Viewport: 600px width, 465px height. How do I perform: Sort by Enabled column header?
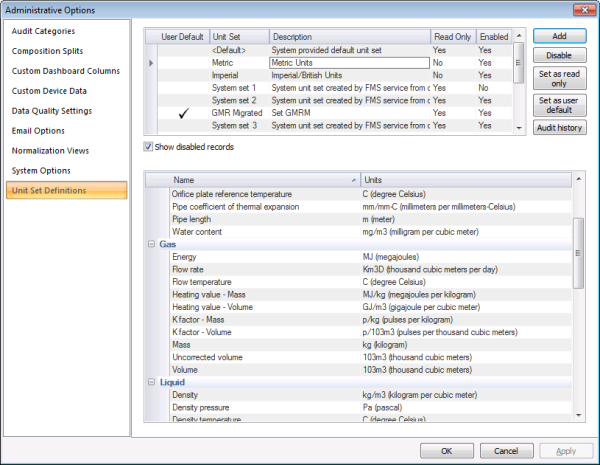click(494, 37)
